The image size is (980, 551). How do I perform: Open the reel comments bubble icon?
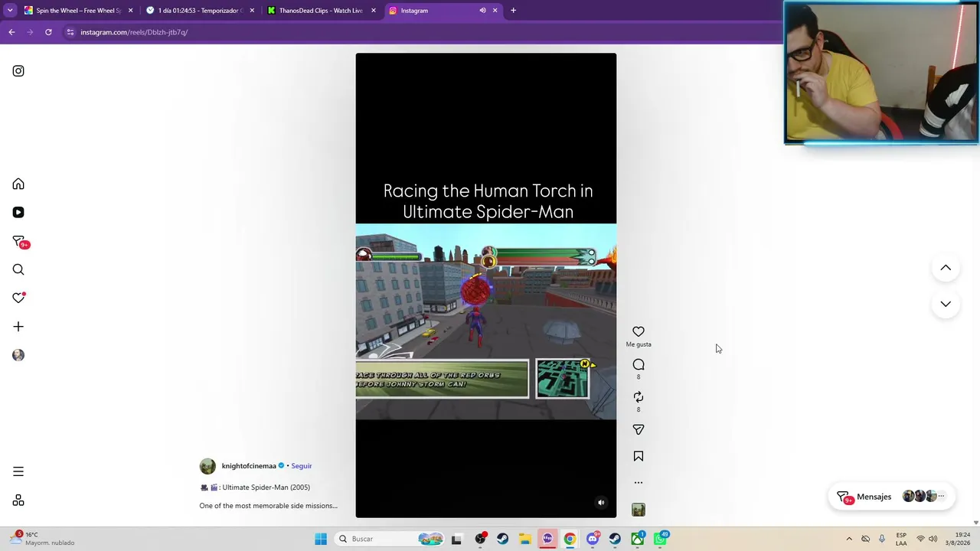click(639, 365)
